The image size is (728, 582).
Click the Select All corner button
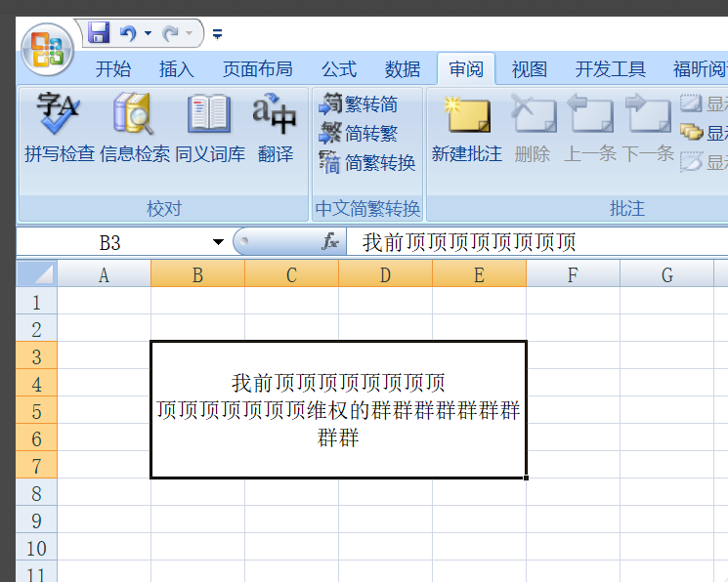click(37, 273)
